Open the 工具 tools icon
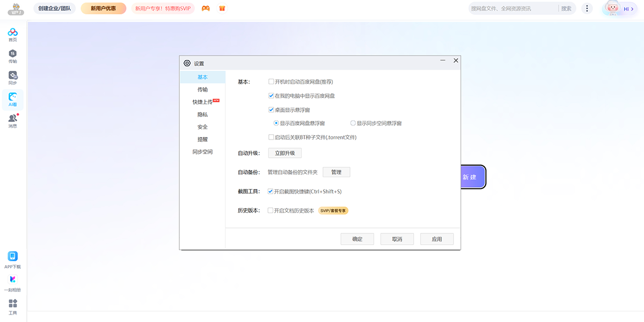The width and height of the screenshot is (644, 322). [x=12, y=304]
